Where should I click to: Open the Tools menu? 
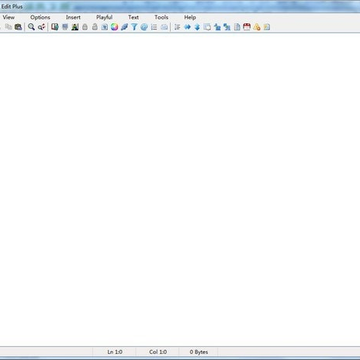pyautogui.click(x=161, y=17)
